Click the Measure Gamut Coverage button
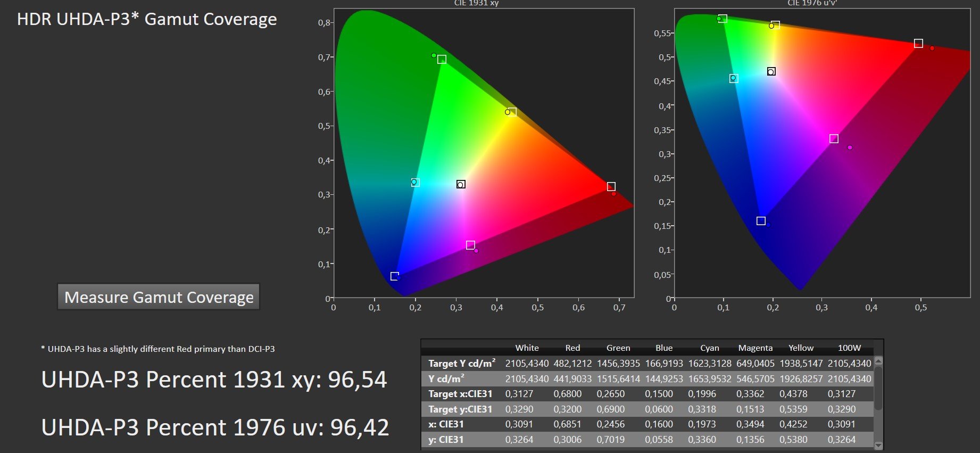The image size is (980, 453). pyautogui.click(x=159, y=296)
